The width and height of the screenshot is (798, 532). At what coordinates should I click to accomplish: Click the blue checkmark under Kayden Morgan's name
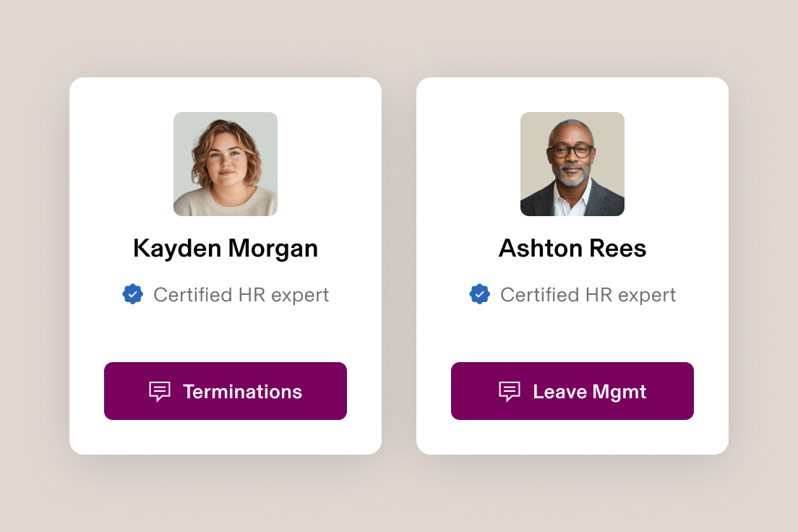(x=133, y=294)
